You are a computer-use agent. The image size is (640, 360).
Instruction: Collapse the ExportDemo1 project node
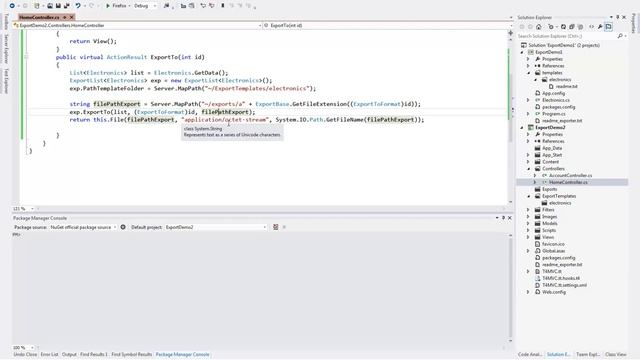point(522,52)
